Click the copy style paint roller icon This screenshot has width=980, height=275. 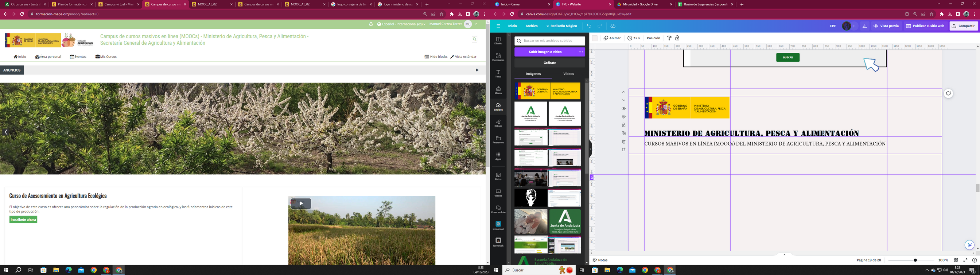(669, 38)
